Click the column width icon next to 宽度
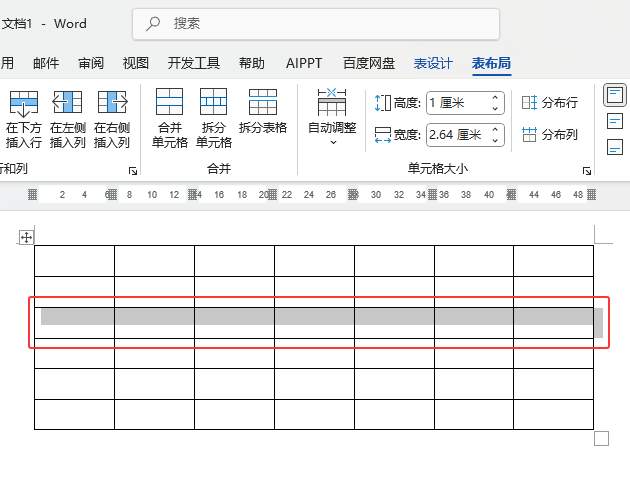 click(x=382, y=135)
